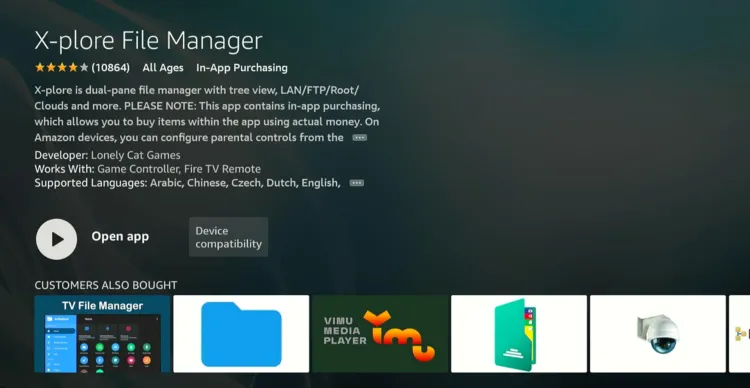This screenshot has height=388, width=750.
Task: Expand the truncated app description
Action: [x=360, y=138]
